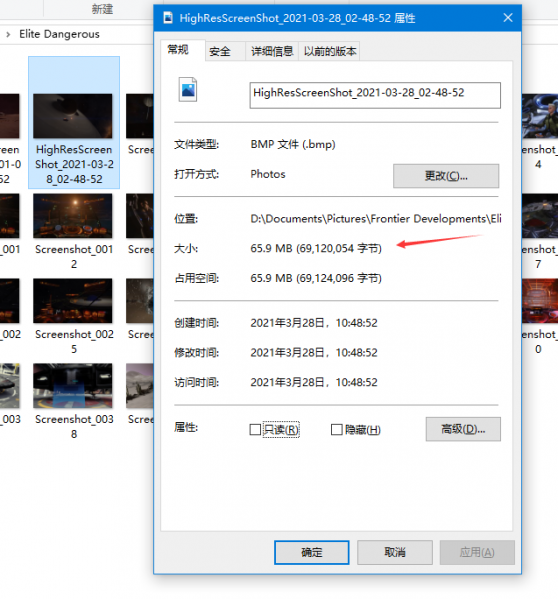
Task: Select Screenshot_0012 thumbnail in Explorer
Action: [73, 216]
